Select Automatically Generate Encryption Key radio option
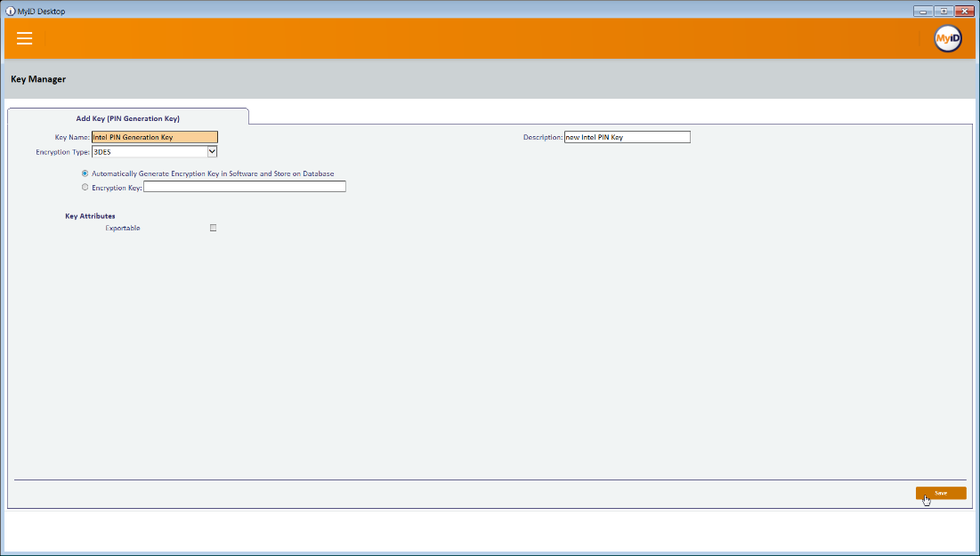This screenshot has height=556, width=980. coord(85,173)
